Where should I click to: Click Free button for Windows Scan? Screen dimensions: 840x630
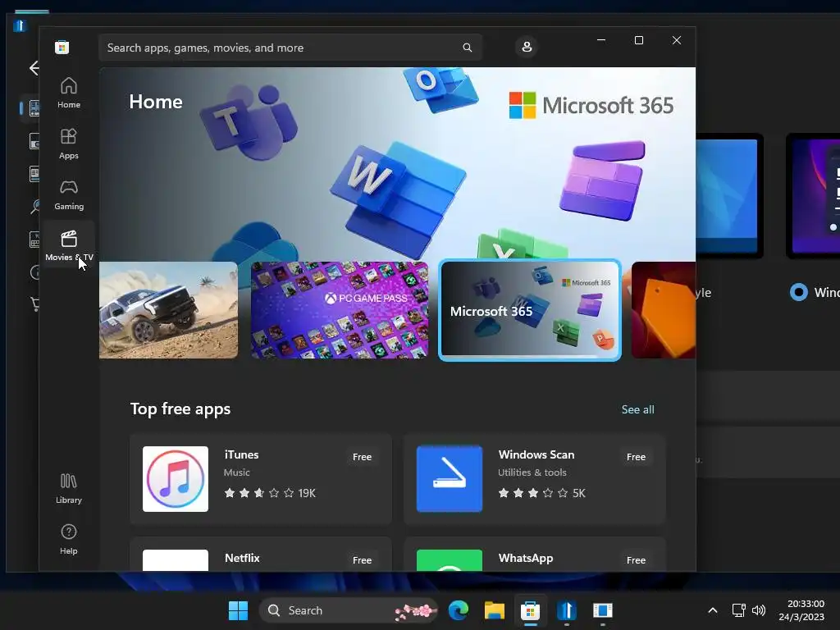[x=636, y=457]
